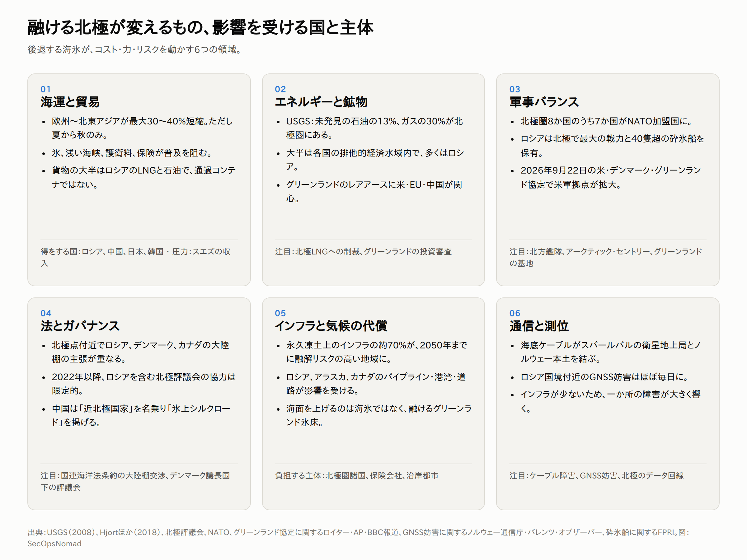Image resolution: width=747 pixels, height=560 pixels.
Task: Click the bullet 永久凍土上のインフラの約70%
Action: (x=377, y=352)
